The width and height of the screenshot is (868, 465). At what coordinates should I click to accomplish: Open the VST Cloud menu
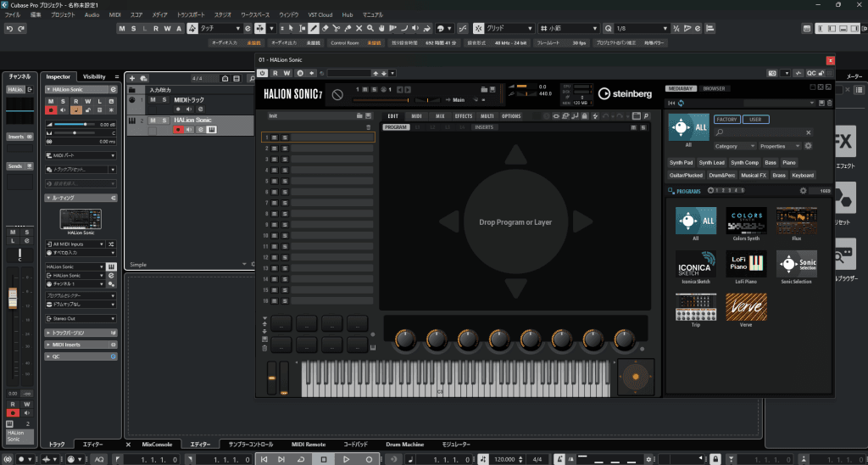click(x=320, y=15)
